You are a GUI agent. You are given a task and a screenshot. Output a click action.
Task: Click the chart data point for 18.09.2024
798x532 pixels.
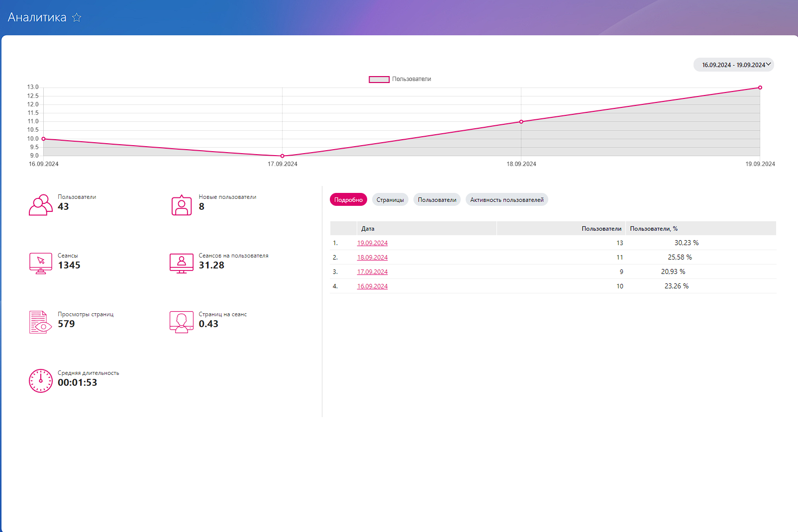click(521, 122)
